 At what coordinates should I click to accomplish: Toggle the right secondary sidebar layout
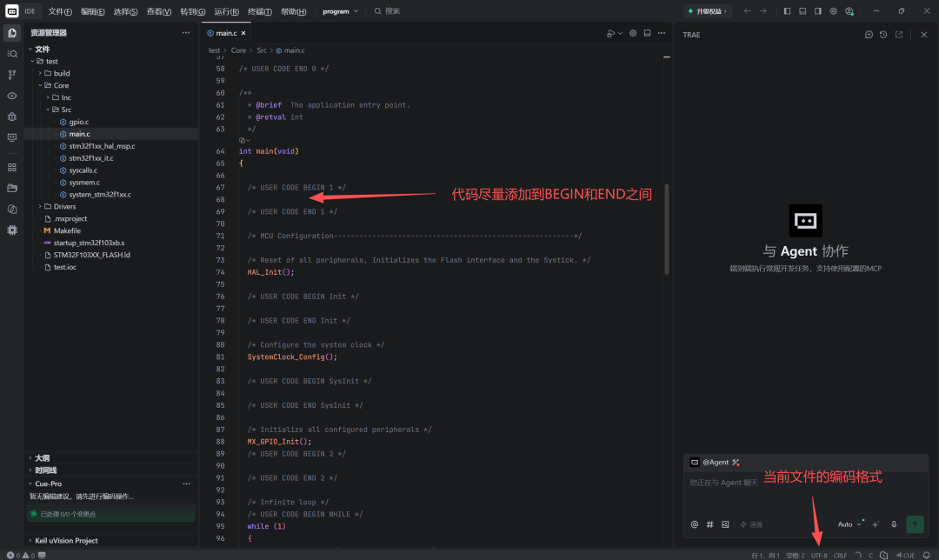pos(818,11)
